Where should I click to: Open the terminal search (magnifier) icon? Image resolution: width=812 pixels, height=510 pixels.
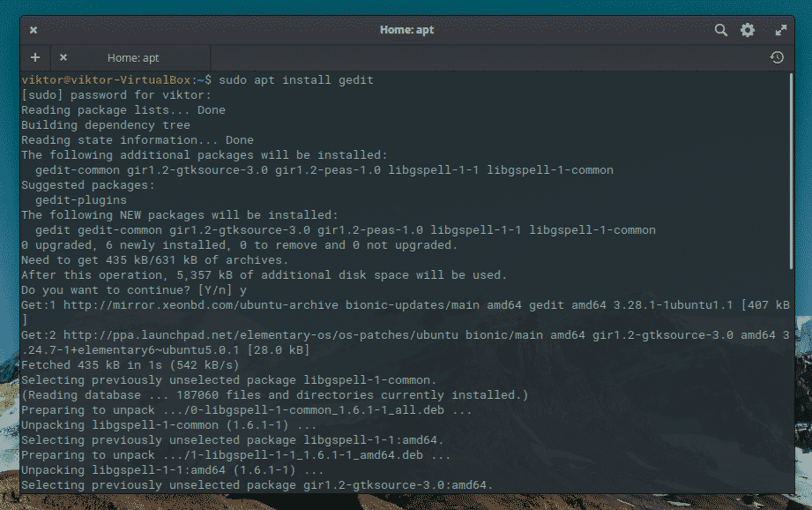point(720,30)
